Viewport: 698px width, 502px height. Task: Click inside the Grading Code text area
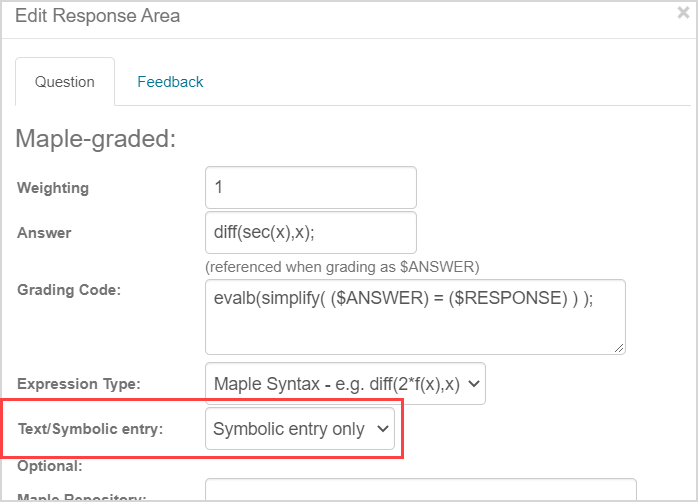414,316
